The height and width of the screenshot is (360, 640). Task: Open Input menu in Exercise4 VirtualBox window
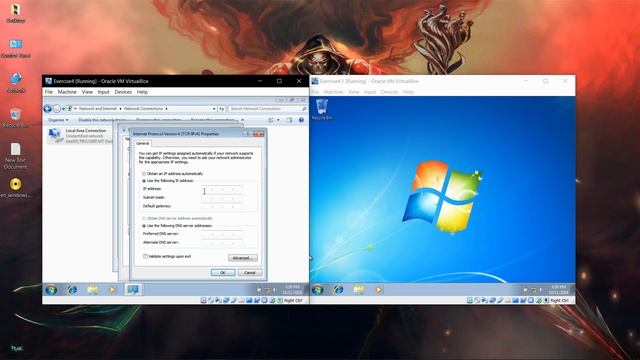coord(104,92)
